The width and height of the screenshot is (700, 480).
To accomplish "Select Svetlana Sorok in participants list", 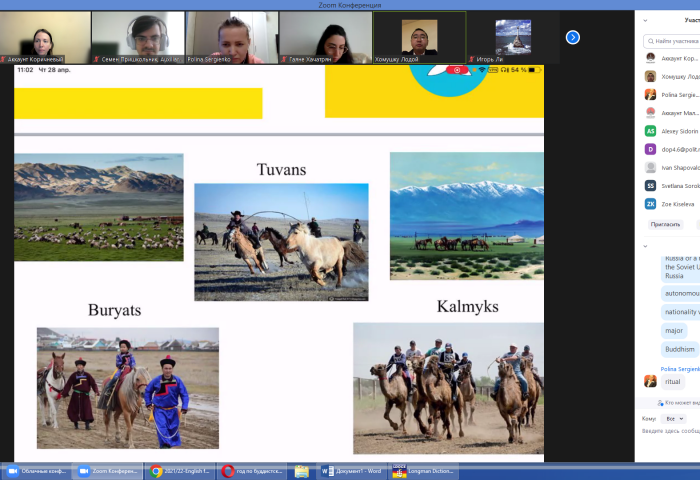I will pos(677,186).
